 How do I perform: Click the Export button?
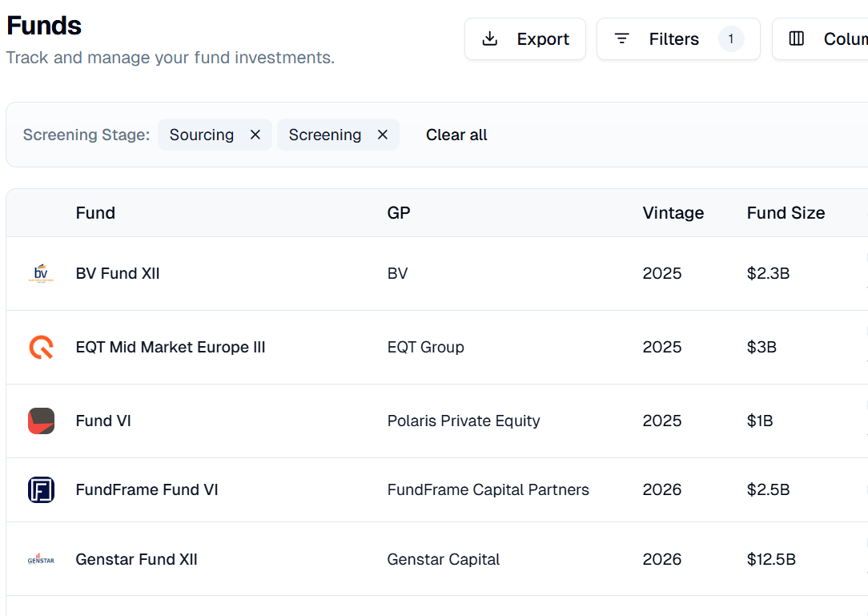tap(525, 39)
